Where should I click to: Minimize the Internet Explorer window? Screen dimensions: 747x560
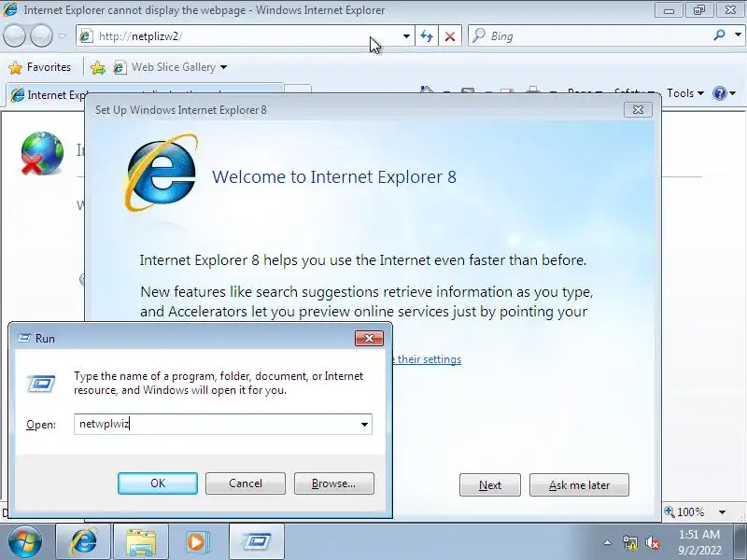[x=669, y=10]
